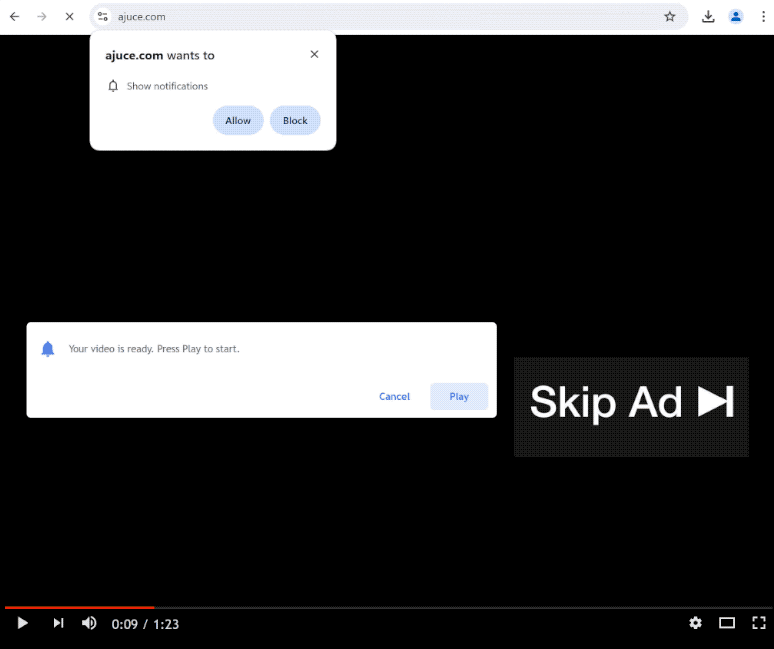Open site information icon in address bar
The image size is (774, 649).
pos(103,17)
